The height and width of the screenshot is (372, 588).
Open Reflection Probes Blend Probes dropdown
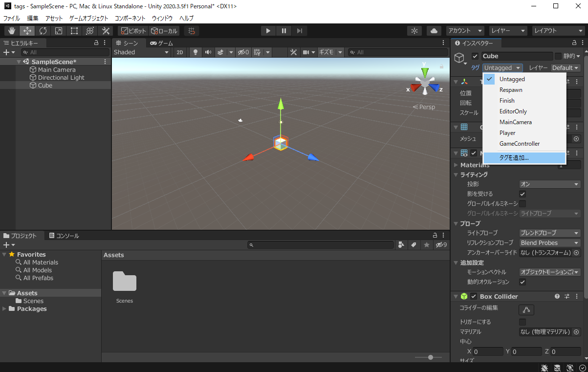(x=549, y=243)
